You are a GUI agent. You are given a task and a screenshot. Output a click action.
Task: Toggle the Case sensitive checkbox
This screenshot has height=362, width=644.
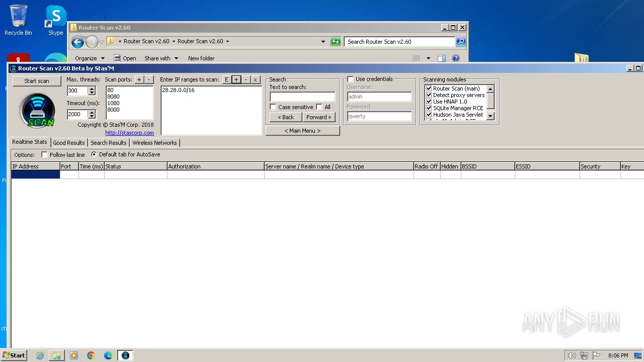pyautogui.click(x=273, y=107)
